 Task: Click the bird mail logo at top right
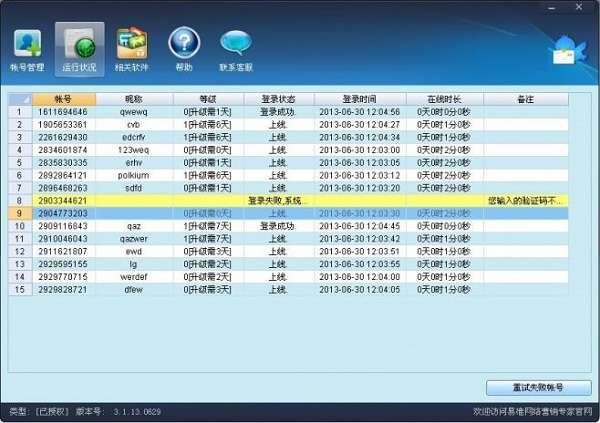point(567,51)
